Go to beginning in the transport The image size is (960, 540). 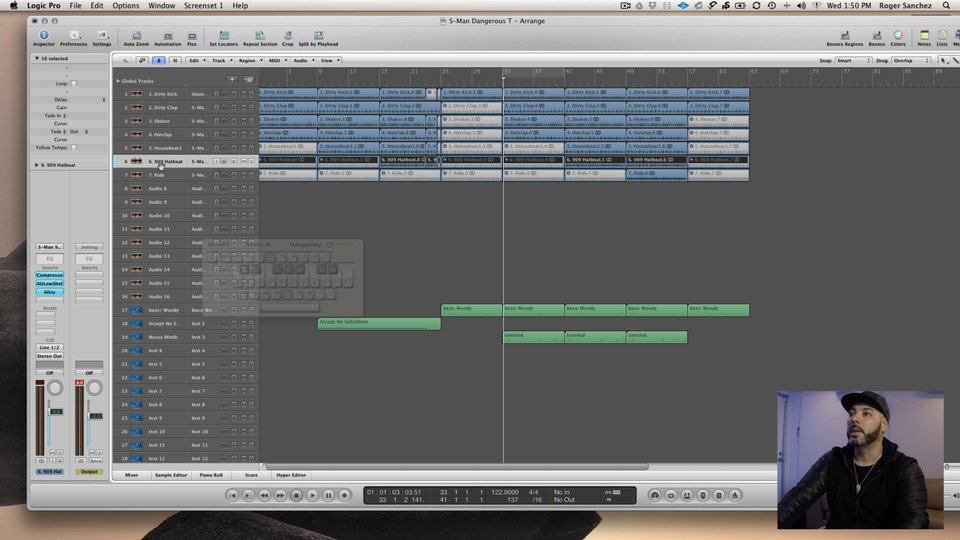point(232,495)
